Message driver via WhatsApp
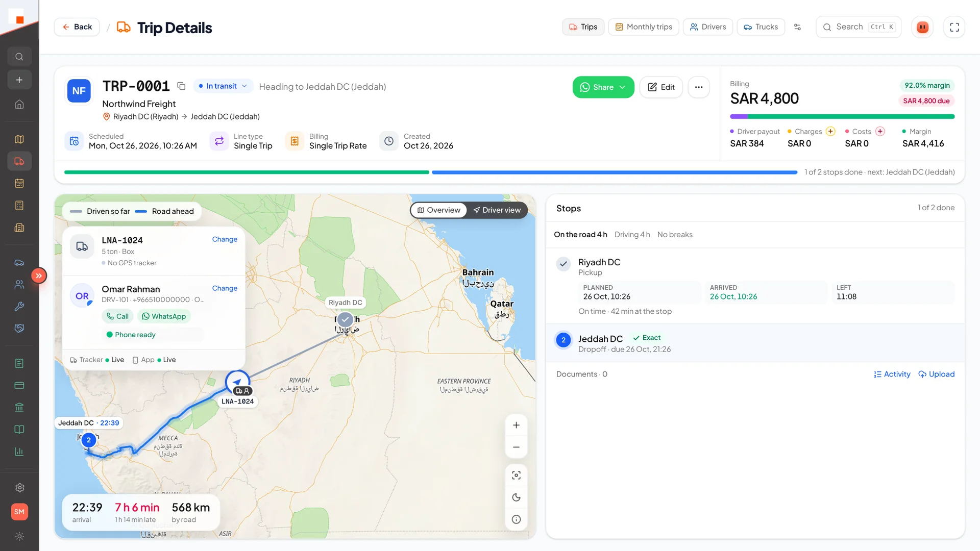The image size is (980, 551). pos(164,316)
